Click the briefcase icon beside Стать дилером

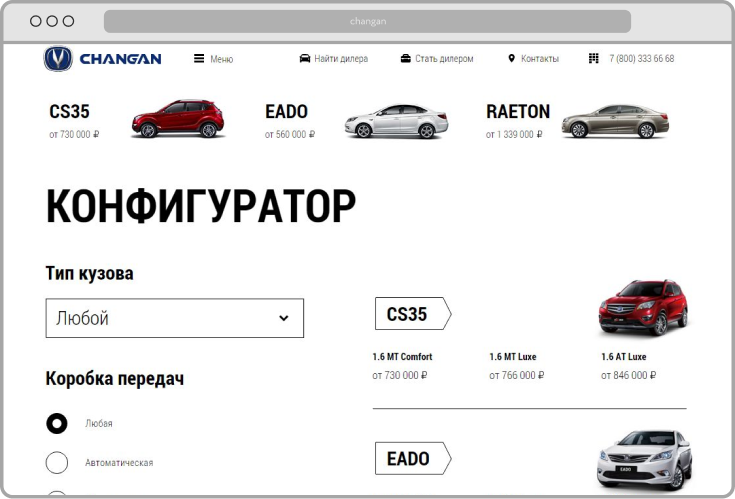coord(405,59)
